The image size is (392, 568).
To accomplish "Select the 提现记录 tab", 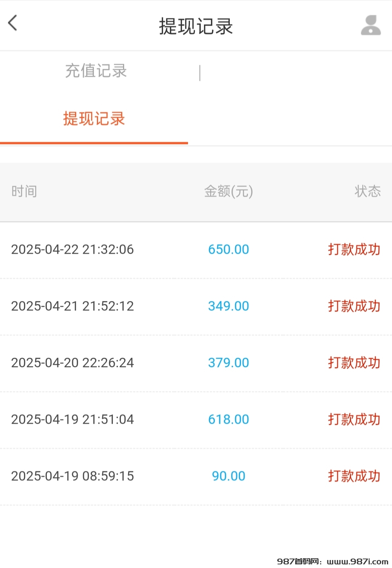I will click(94, 119).
